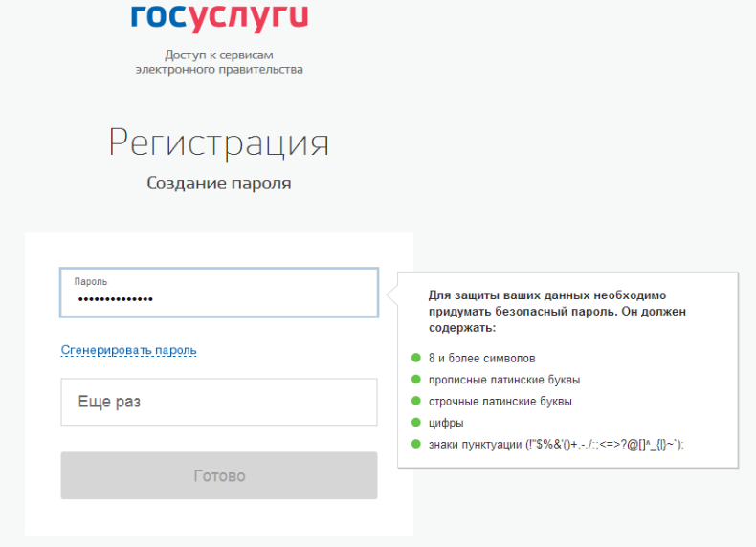Click the green dot beside строчные латинские буквы
The height and width of the screenshot is (547, 756).
point(416,401)
